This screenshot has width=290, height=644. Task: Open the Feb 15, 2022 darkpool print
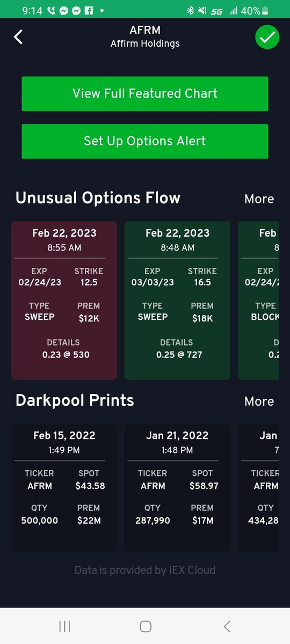pos(64,488)
